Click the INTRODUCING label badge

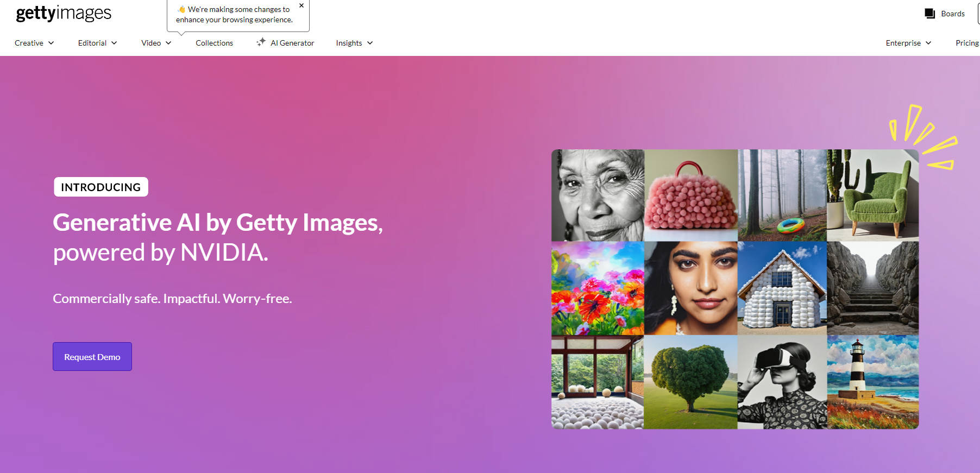101,187
